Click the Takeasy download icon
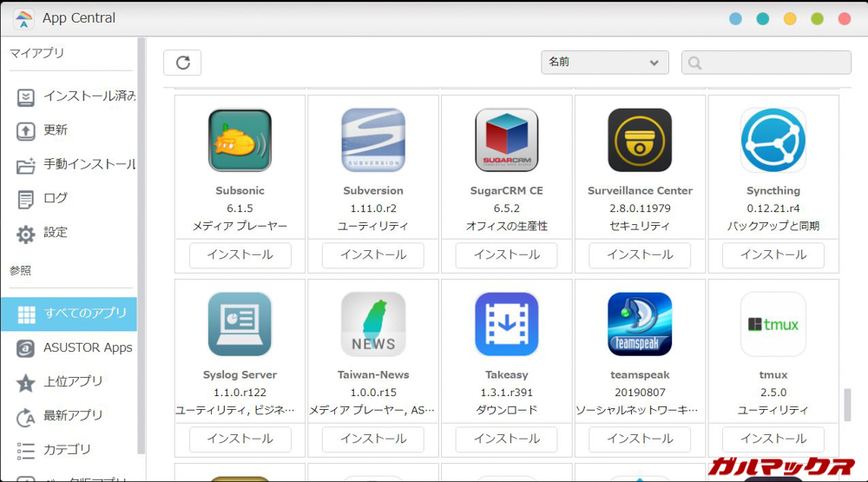The height and width of the screenshot is (482, 868). (506, 324)
